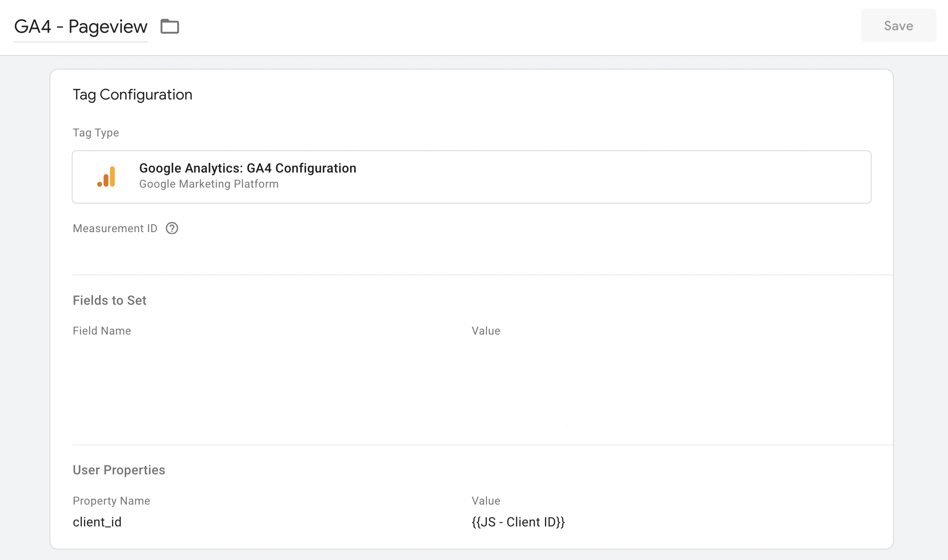Screen dimensions: 948x560
Task: Click the Tag Configuration heading
Action: tap(132, 95)
